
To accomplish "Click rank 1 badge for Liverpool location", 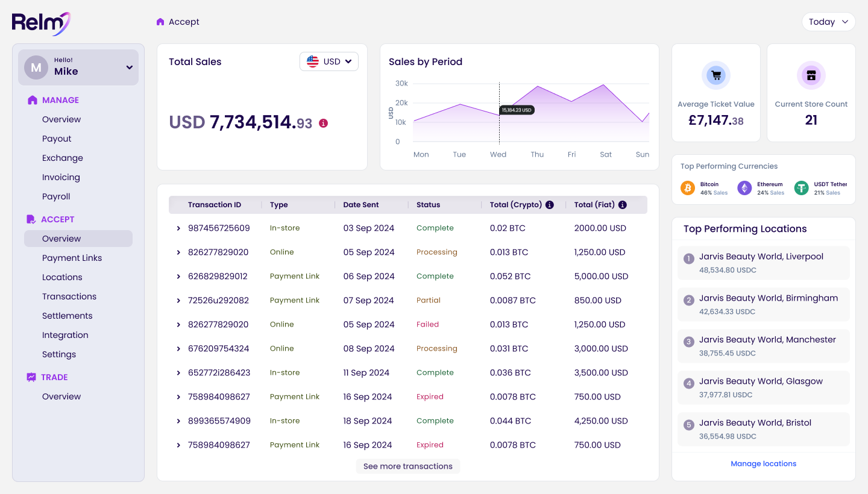I will (x=689, y=258).
